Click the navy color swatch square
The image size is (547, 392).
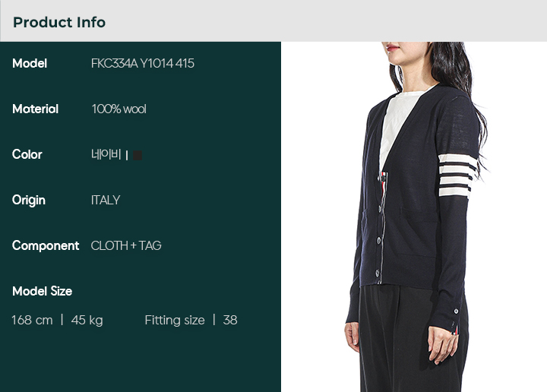tap(138, 155)
